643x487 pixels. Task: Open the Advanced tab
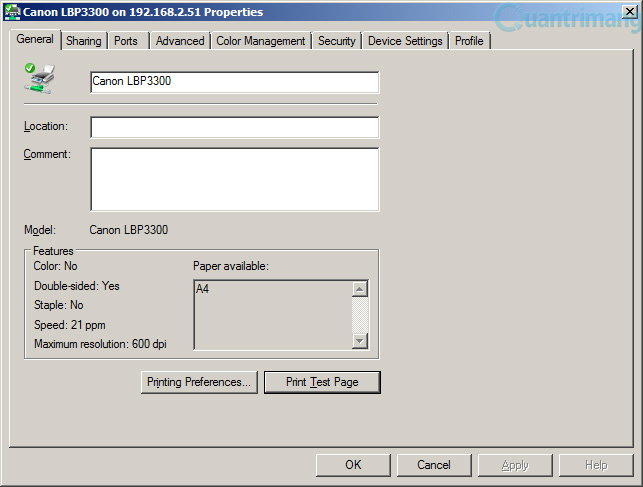(180, 41)
